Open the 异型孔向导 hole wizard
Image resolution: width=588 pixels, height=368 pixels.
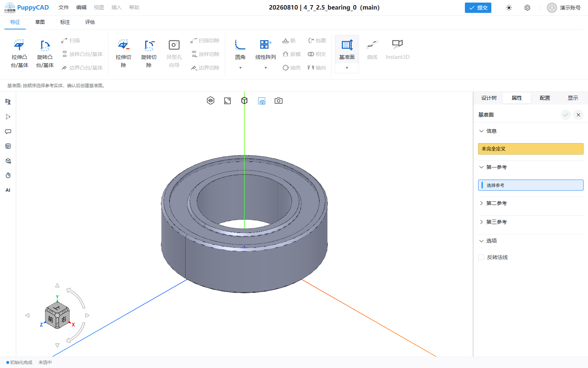[174, 54]
